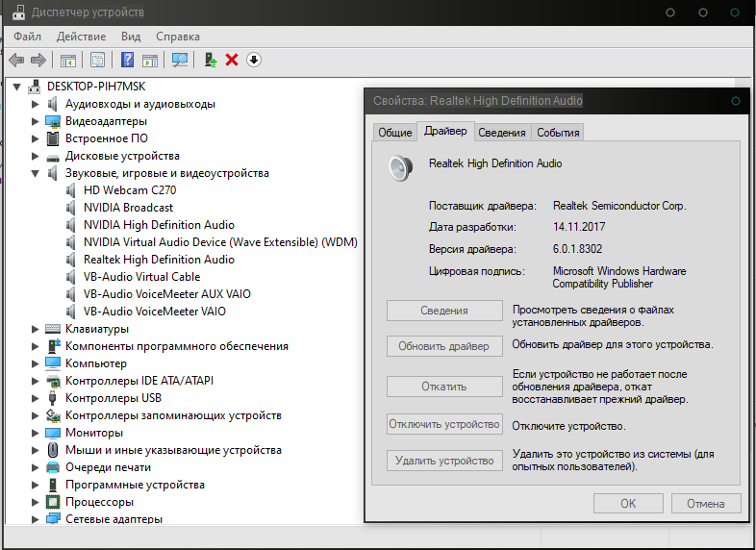Viewport: 756px width, 550px height.
Task: Open the Вид menu
Action: coord(131,37)
